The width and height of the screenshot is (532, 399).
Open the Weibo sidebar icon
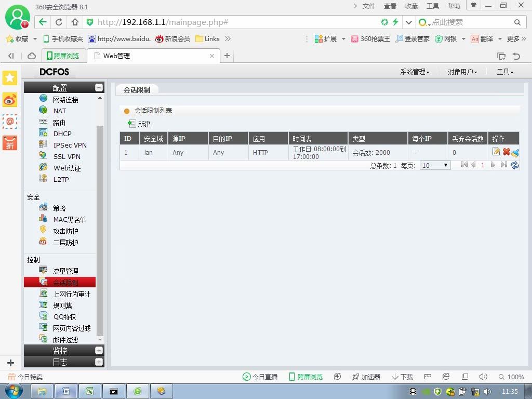[10, 100]
